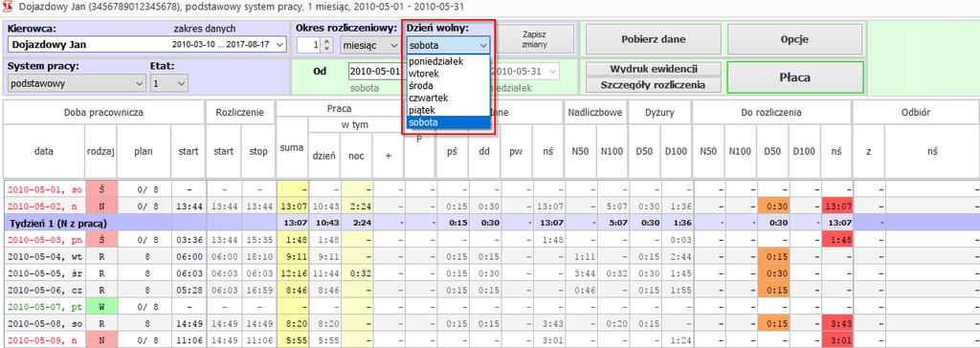Select the 2010-05-05, śr date cell
Viewport: 980px width, 348px height.
point(44,273)
